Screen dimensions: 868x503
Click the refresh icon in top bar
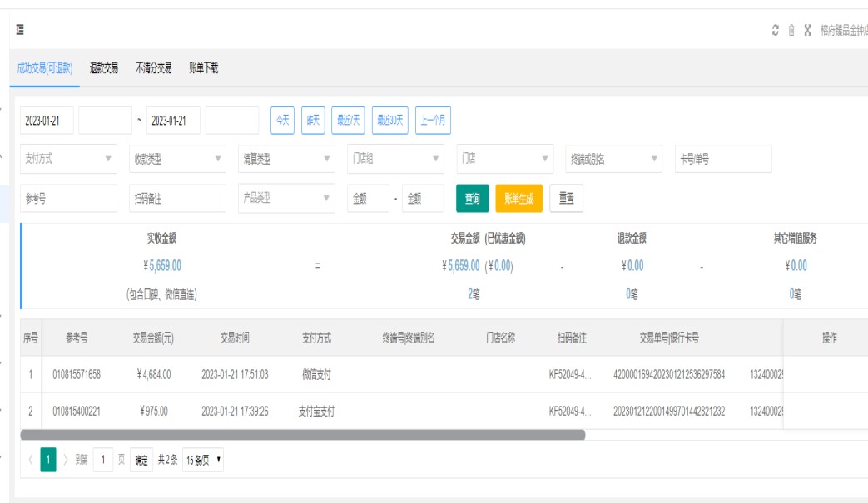pyautogui.click(x=776, y=30)
